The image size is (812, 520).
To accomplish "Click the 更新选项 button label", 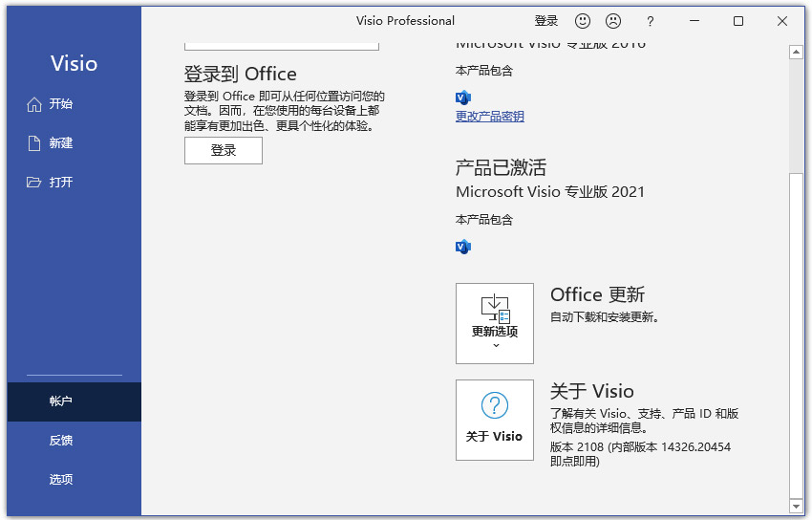I will 495,332.
